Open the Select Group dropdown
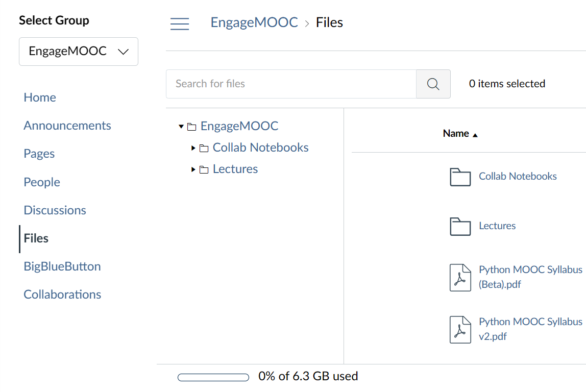Screen dimensions: 586x392 79,52
